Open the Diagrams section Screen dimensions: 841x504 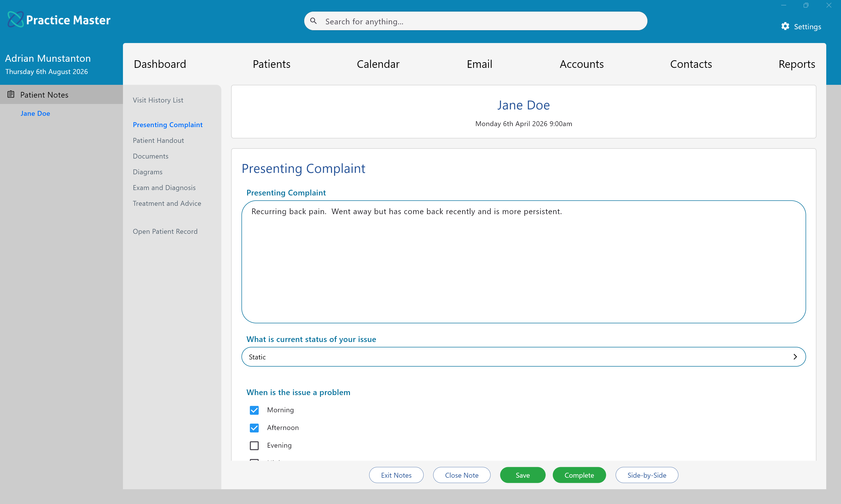pos(147,172)
